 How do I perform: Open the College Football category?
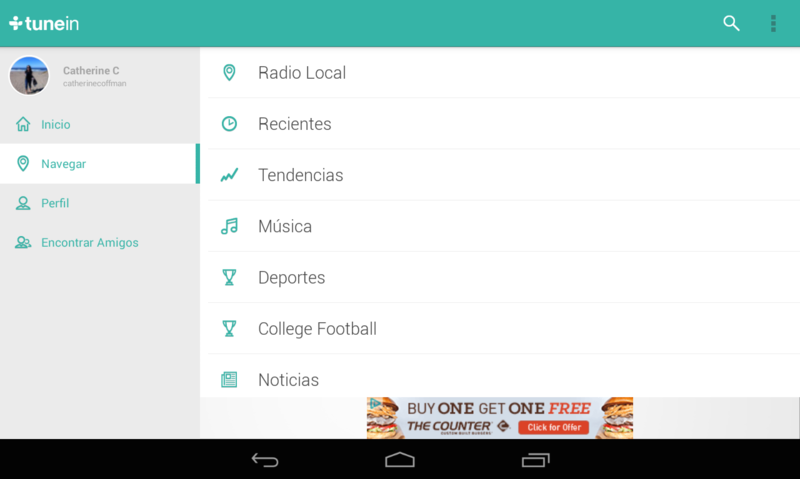click(x=504, y=329)
